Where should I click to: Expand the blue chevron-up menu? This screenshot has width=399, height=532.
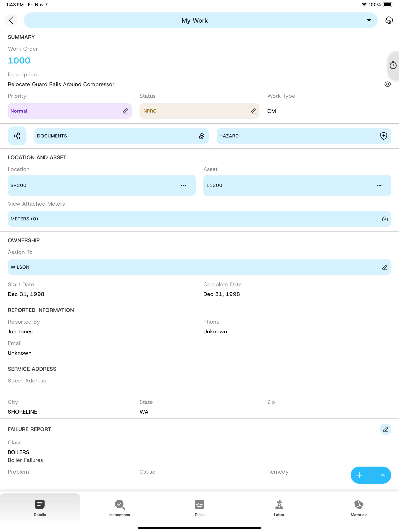click(381, 475)
